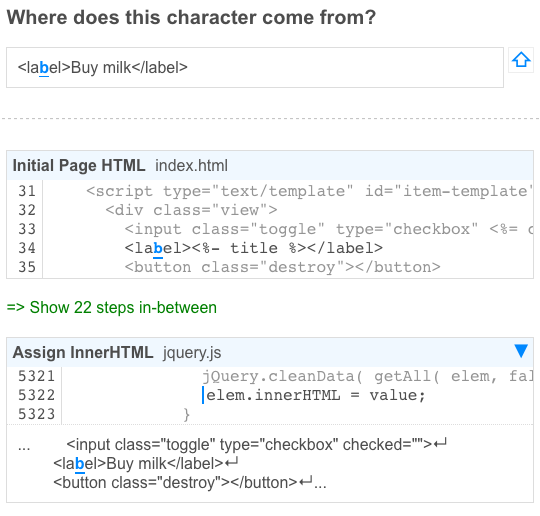
Task: Click line 31 script type text/template
Action: (309, 191)
